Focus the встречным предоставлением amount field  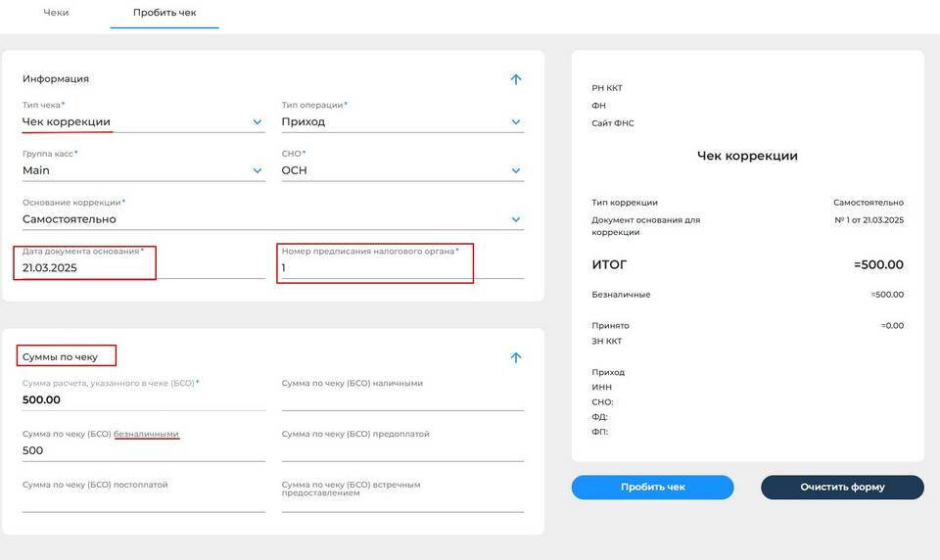pos(401,503)
